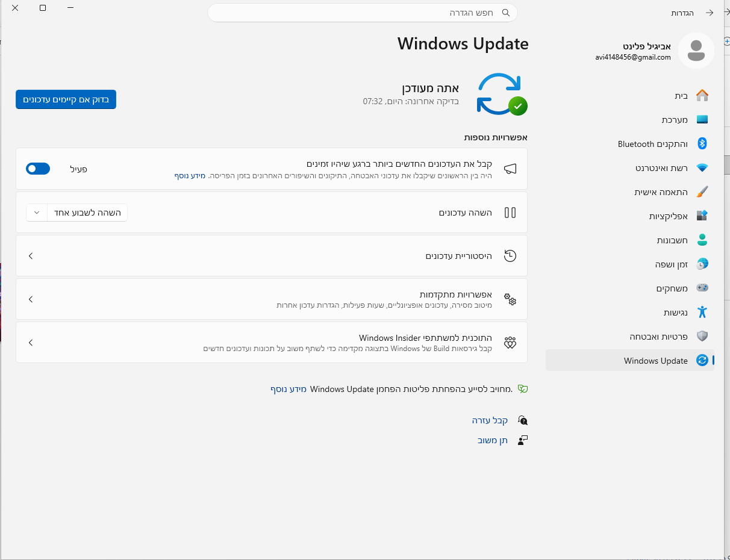
Task: Open Apps (אפליקציות) settings page
Action: click(630, 216)
